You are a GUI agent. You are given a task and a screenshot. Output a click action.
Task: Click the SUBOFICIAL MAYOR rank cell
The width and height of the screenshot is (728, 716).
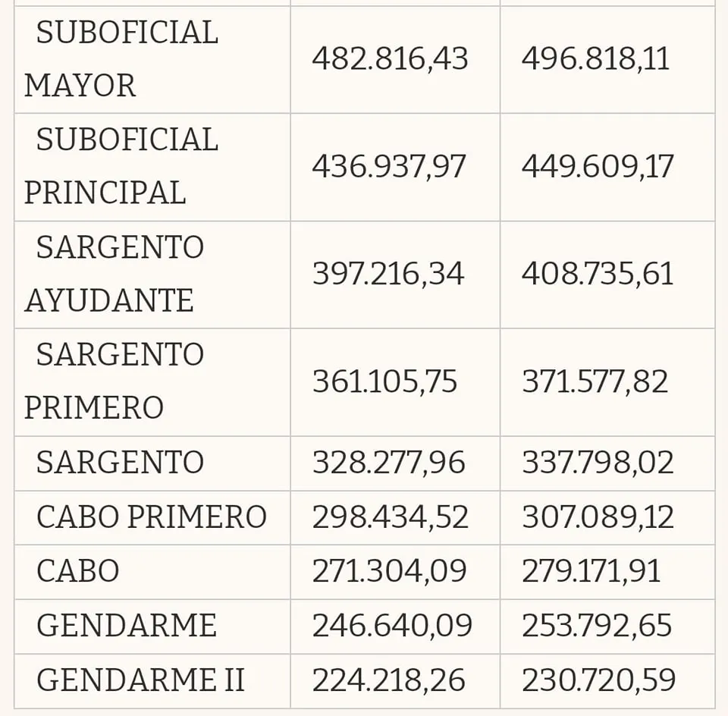click(121, 59)
